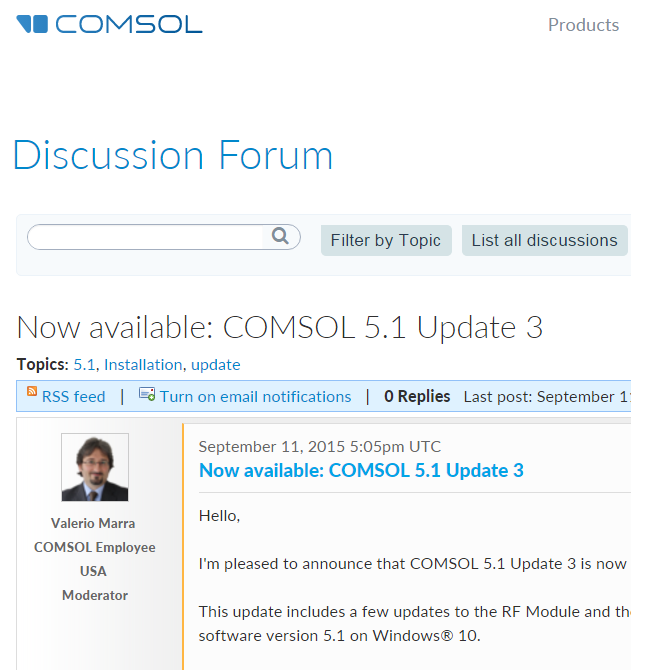Image resolution: width=647 pixels, height=670 pixels.
Task: Open the Installation topic link
Action: point(143,365)
